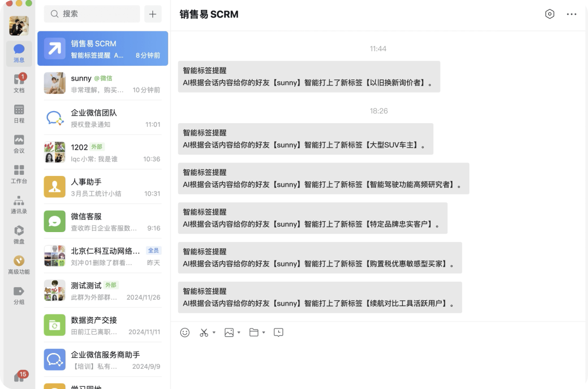Go to 会议 (Meetings) in sidebar
Screen dimensions: 588x389
pyautogui.click(x=19, y=144)
